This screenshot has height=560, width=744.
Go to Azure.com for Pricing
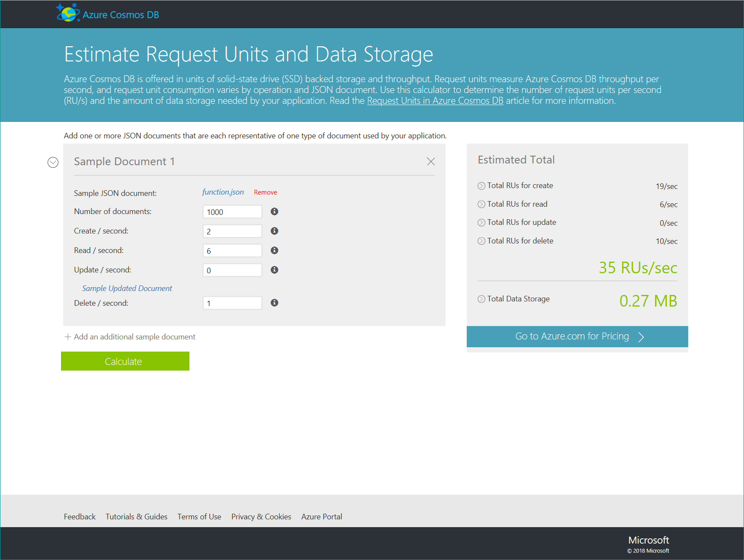tap(577, 336)
